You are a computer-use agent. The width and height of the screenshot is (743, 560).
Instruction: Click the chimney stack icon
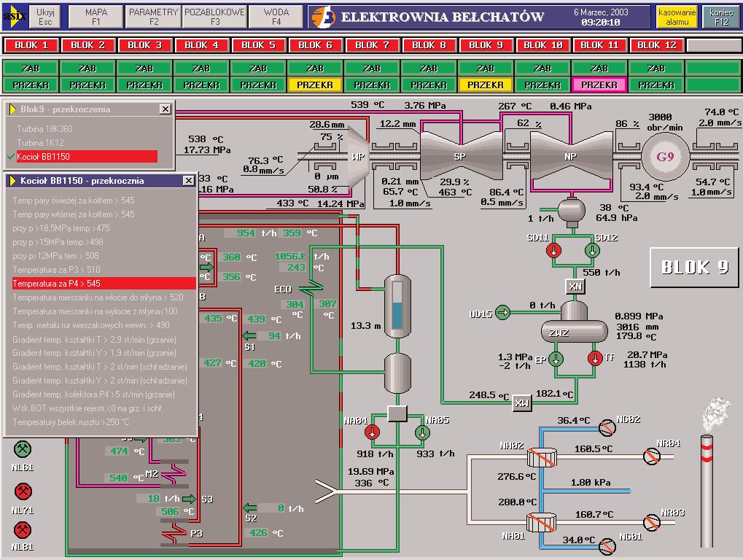707,491
